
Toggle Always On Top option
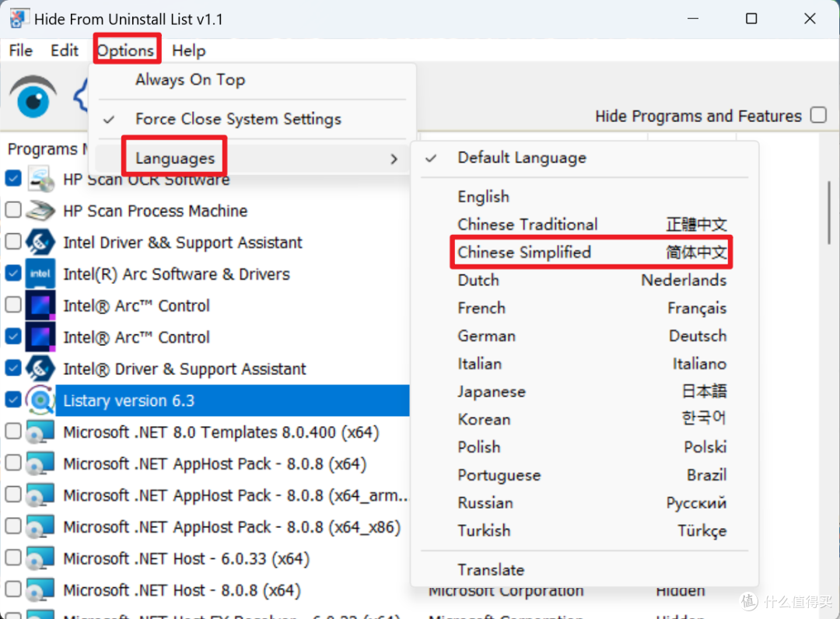(252, 80)
